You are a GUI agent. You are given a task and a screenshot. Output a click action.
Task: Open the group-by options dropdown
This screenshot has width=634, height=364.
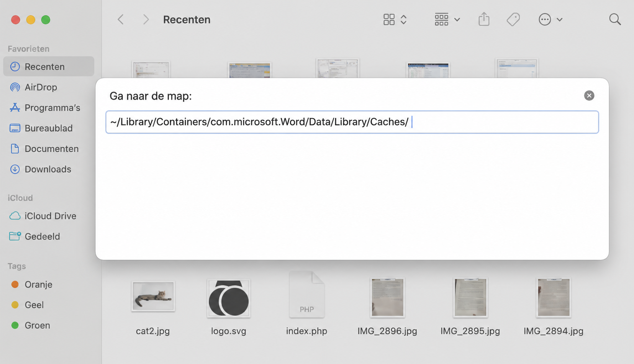click(447, 20)
